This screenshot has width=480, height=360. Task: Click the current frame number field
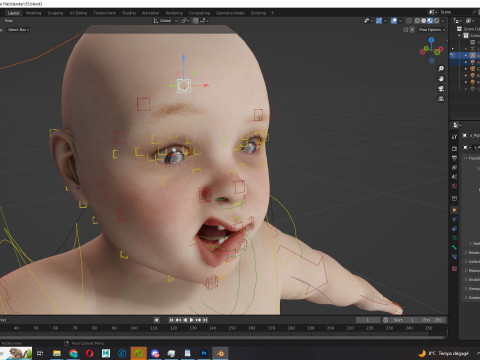pos(368,320)
